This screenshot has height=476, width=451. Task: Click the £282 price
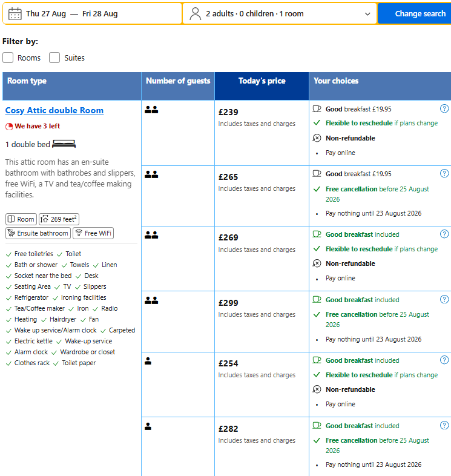pos(228,429)
